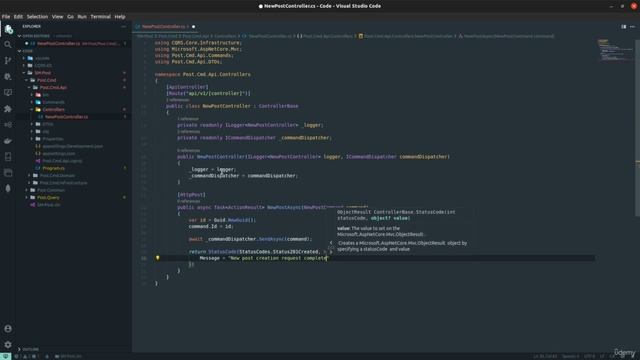Open the Extensions view
This screenshot has height=360, width=640.
point(8,109)
